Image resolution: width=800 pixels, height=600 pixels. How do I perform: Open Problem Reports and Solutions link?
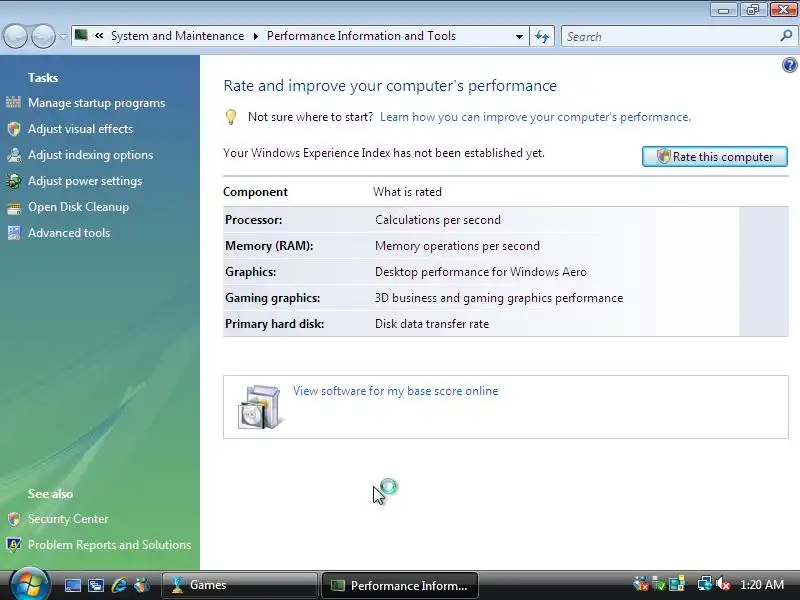pos(109,545)
